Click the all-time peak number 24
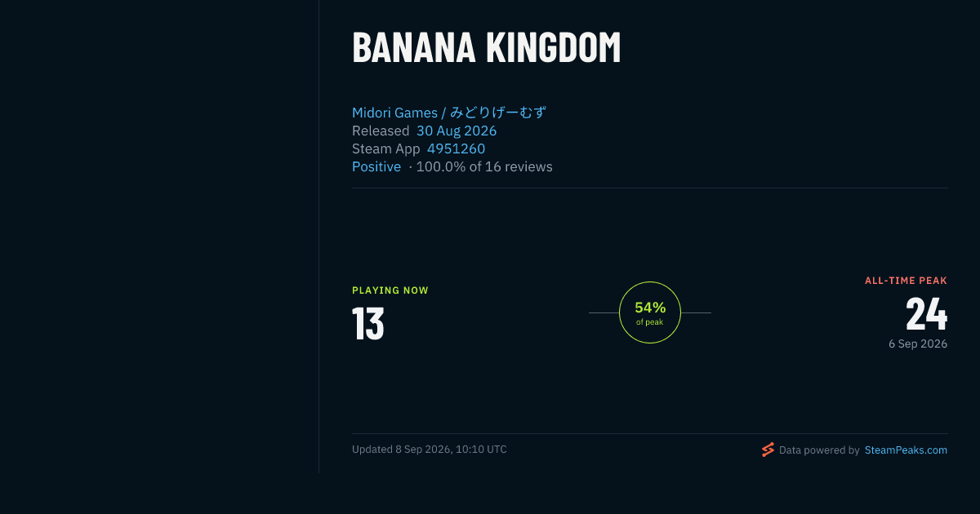The height and width of the screenshot is (514, 980). coord(927,314)
